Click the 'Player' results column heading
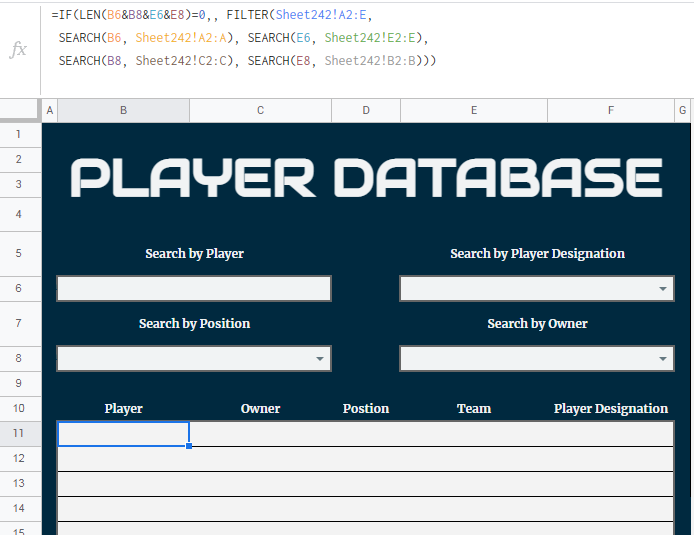The image size is (694, 535). pos(123,408)
